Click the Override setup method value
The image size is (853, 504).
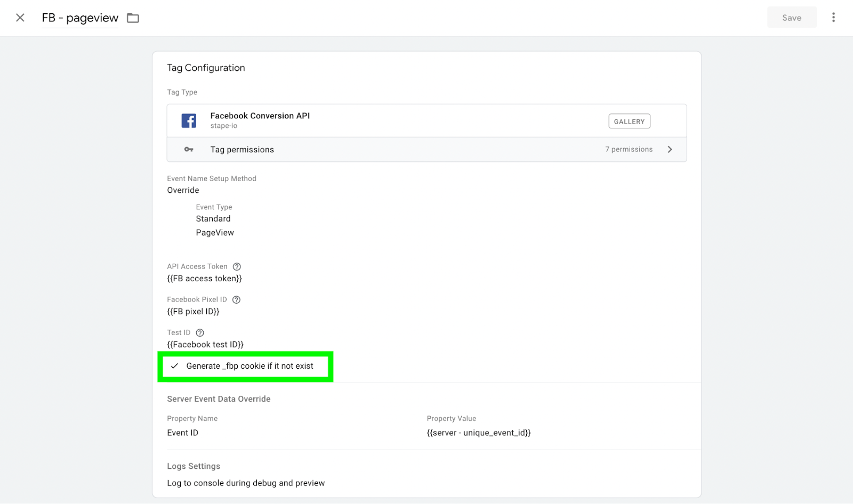(183, 191)
